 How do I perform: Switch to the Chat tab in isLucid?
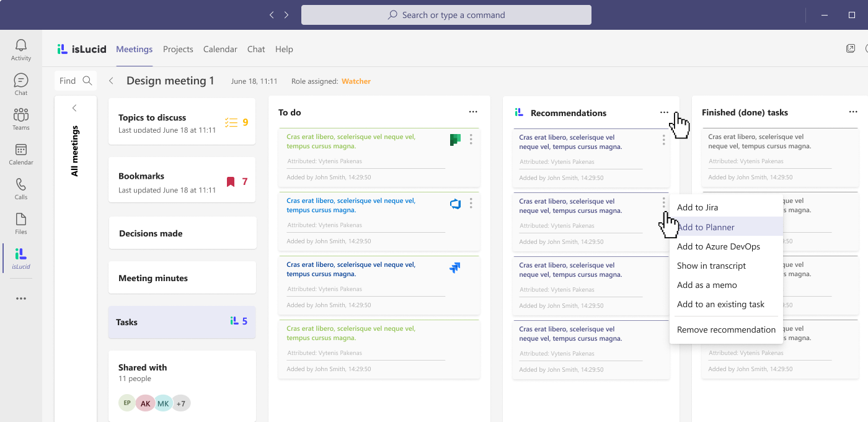pyautogui.click(x=256, y=49)
